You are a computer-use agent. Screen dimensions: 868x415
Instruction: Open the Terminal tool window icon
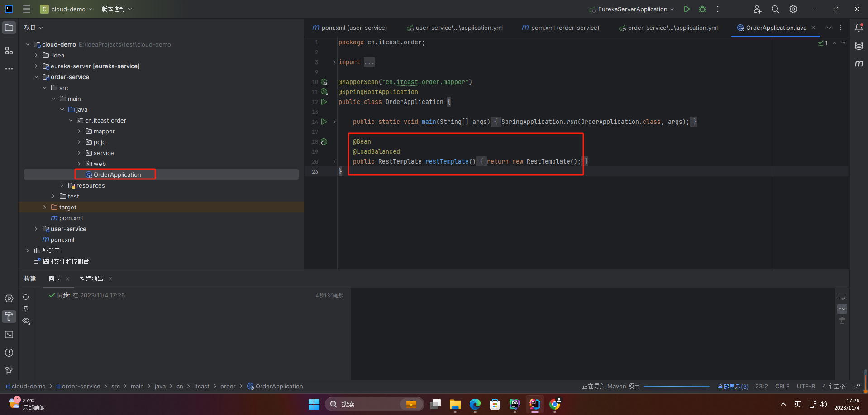[x=9, y=335]
